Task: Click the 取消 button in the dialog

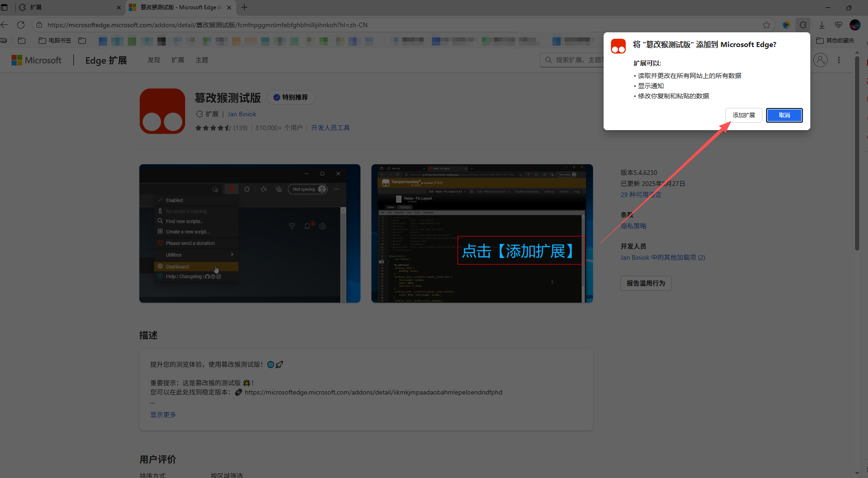Action: tap(784, 115)
